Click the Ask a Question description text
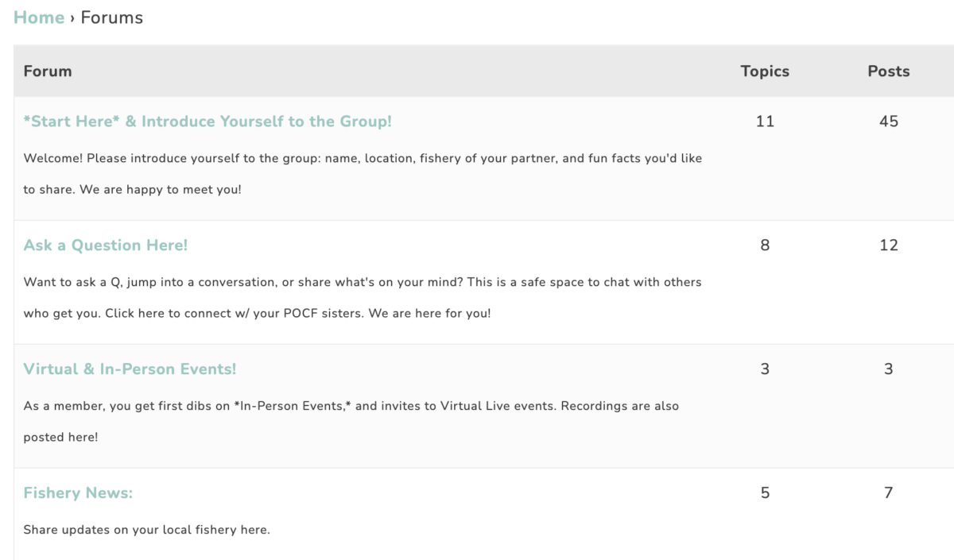 [362, 282]
